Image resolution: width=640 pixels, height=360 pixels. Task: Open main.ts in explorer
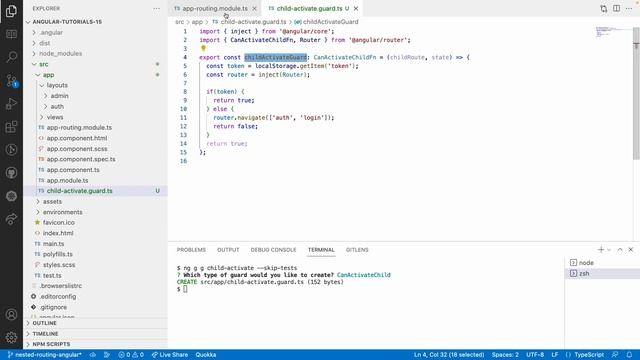(96, 244)
